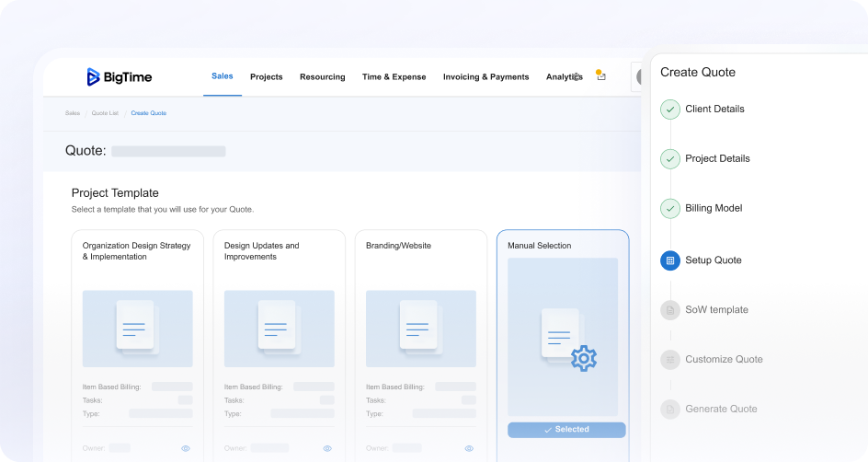Image resolution: width=868 pixels, height=462 pixels.
Task: Preview Design Updates and Improvements via eye icon
Action: 327,448
